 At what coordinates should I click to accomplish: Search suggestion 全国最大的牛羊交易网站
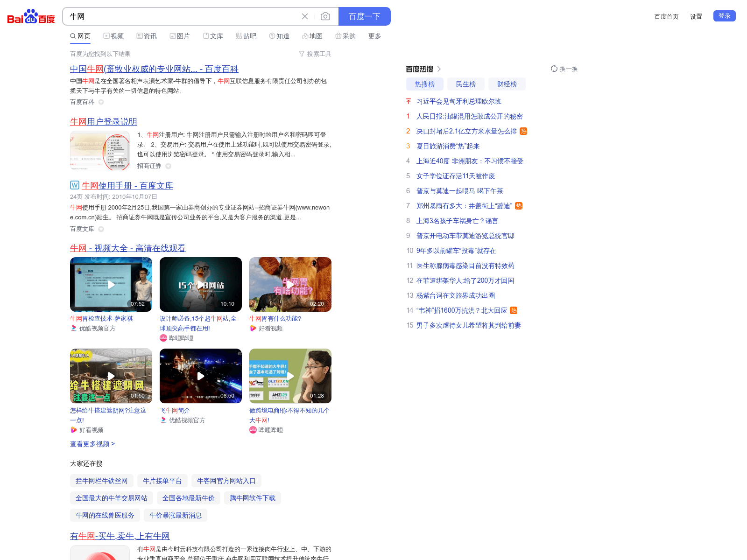pyautogui.click(x=112, y=498)
